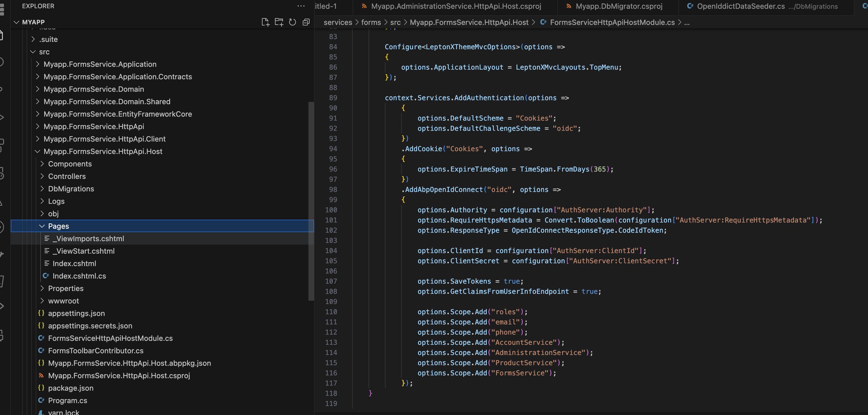Collapse all folders in Explorer
The image size is (868, 415).
coord(306,22)
